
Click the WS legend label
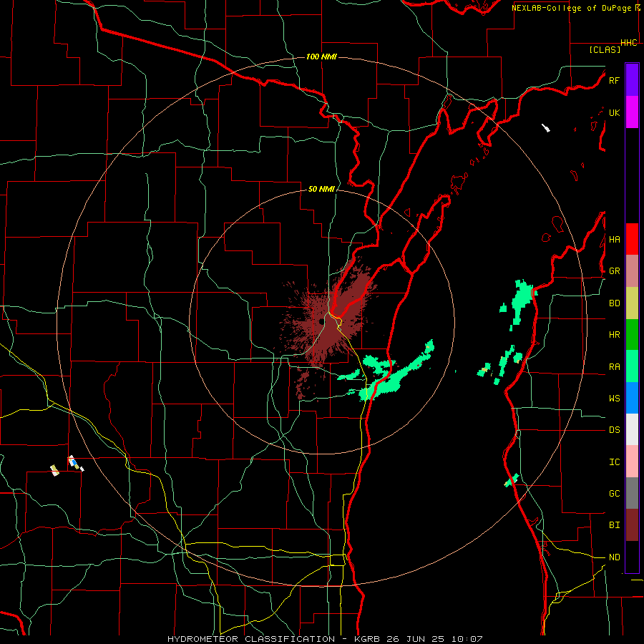point(614,398)
